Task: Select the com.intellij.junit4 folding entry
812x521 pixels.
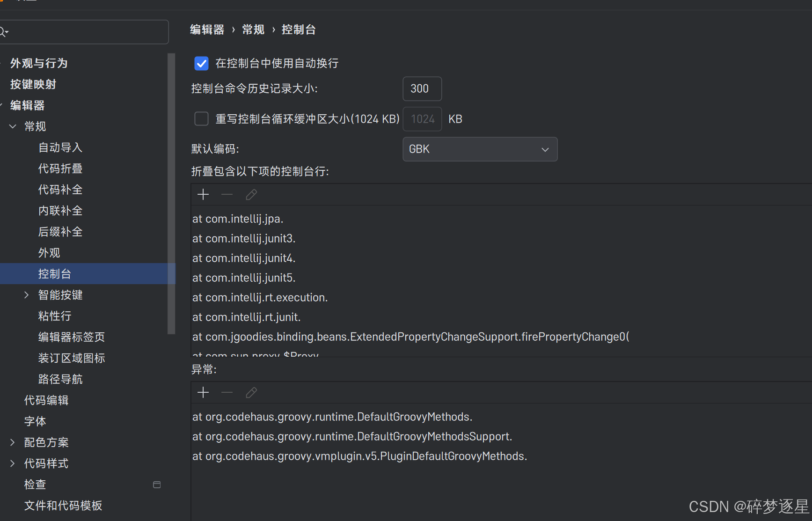Action: [243, 258]
